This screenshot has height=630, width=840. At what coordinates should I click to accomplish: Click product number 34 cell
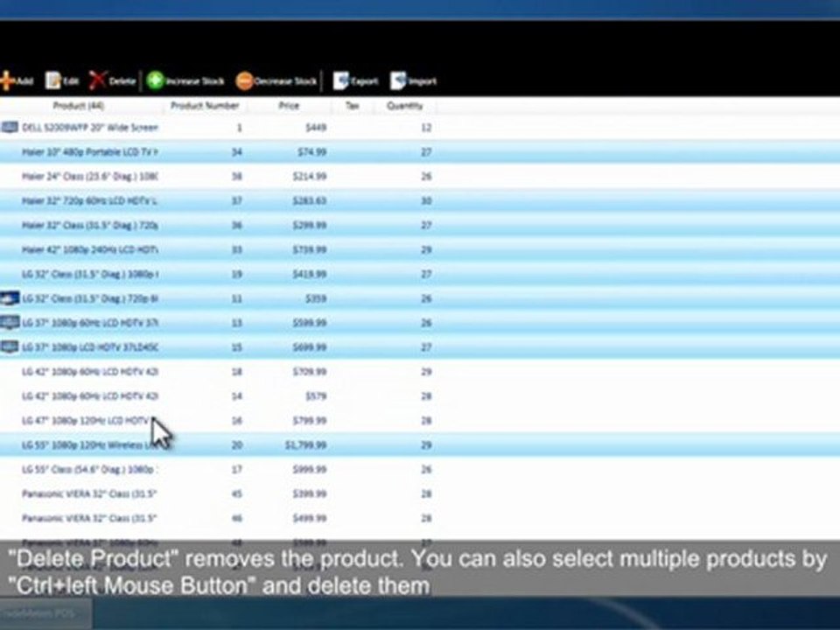pyautogui.click(x=237, y=152)
